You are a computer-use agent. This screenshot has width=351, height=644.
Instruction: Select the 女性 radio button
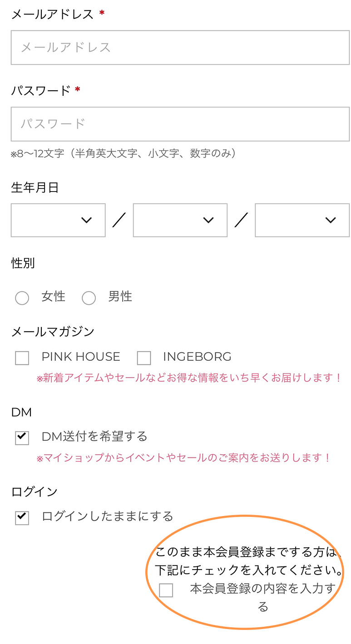[22, 298]
